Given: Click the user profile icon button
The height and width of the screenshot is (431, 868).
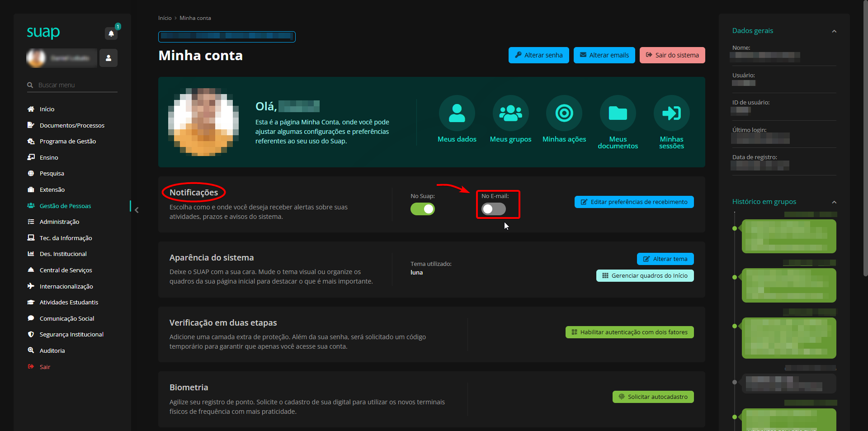Looking at the screenshot, I should click(x=108, y=58).
